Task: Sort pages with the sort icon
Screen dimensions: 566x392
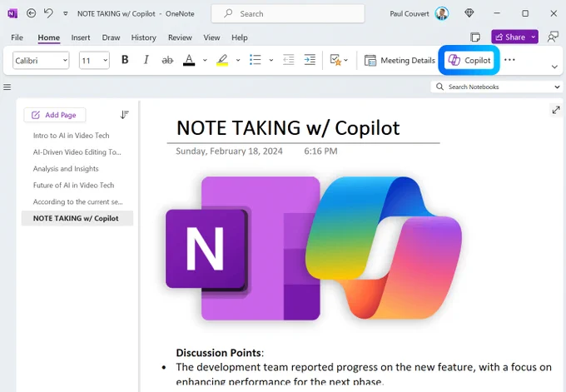Action: [124, 115]
